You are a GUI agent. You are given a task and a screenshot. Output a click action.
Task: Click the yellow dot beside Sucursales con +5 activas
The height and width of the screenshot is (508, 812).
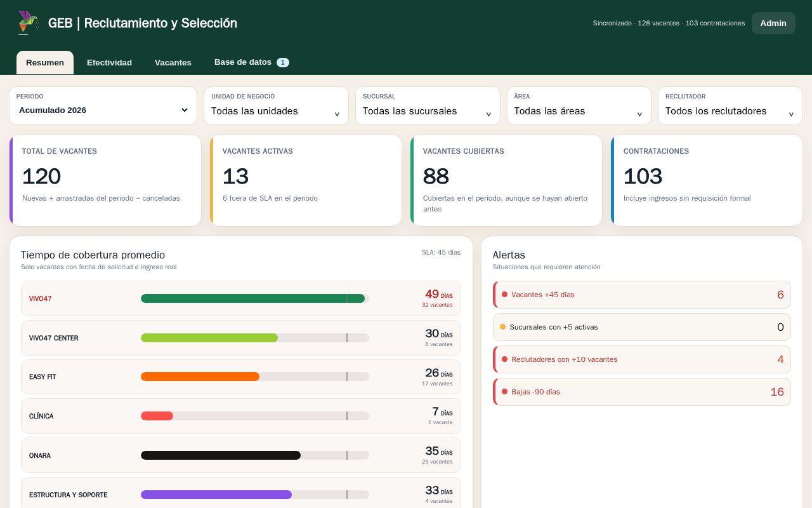(x=502, y=327)
